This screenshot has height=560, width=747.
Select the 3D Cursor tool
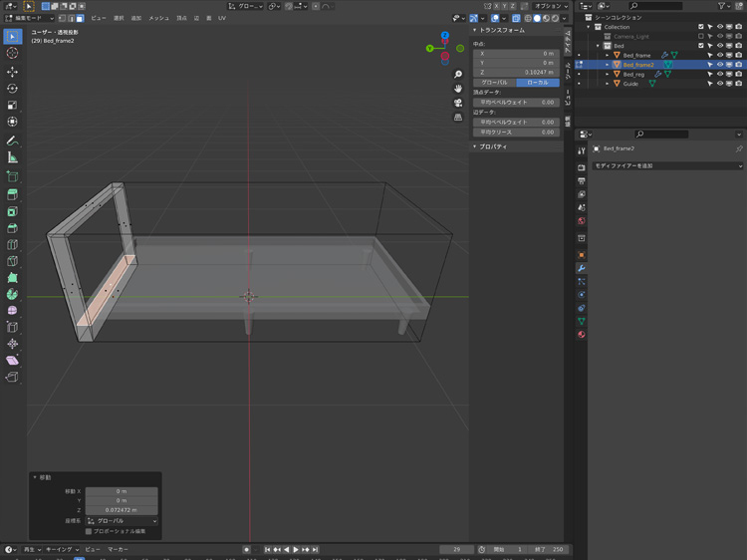tap(12, 54)
